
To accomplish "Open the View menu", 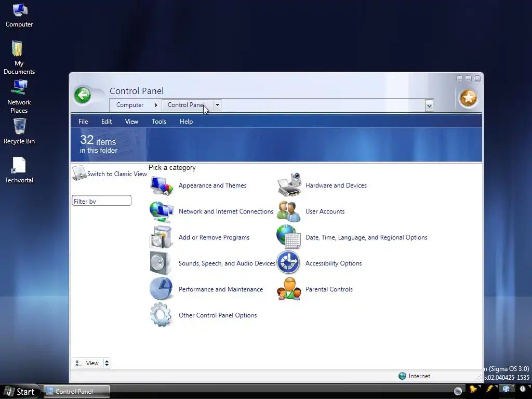I will pos(131,122).
